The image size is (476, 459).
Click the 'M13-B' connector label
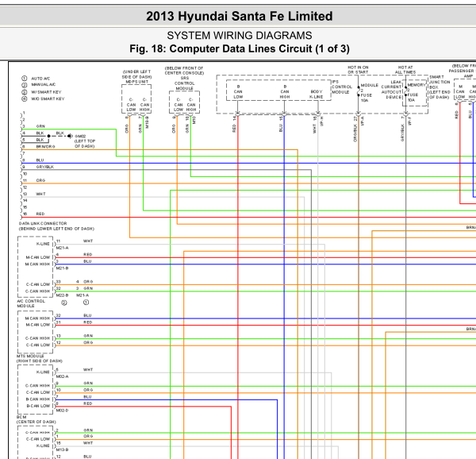tap(62, 449)
